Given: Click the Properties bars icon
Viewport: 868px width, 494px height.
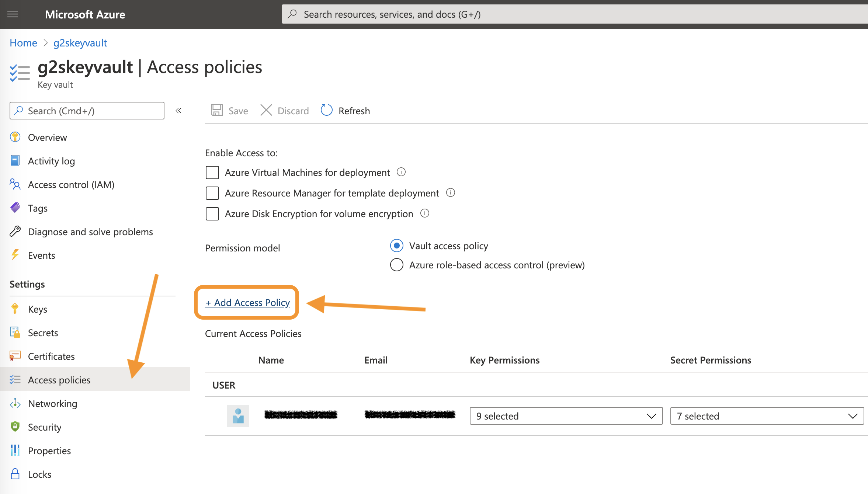Looking at the screenshot, I should 15,450.
